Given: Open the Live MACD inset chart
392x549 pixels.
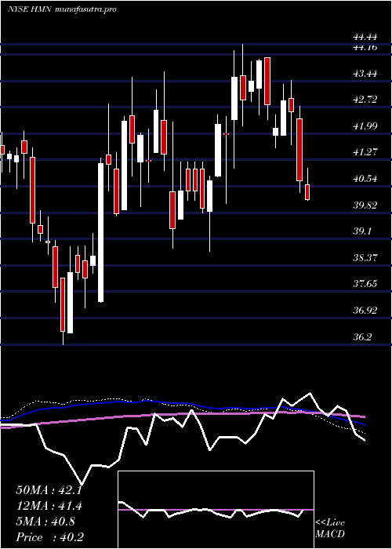Looking at the screenshot, I should [216, 510].
